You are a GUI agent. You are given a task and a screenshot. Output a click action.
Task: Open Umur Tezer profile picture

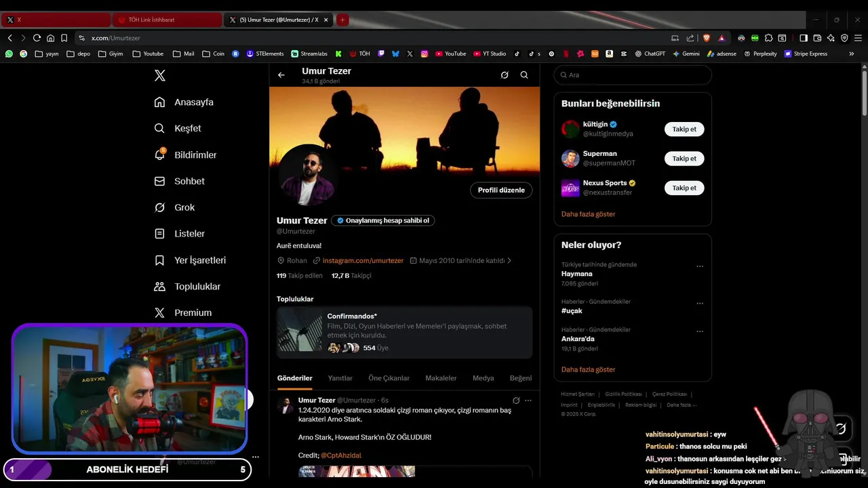coord(308,175)
